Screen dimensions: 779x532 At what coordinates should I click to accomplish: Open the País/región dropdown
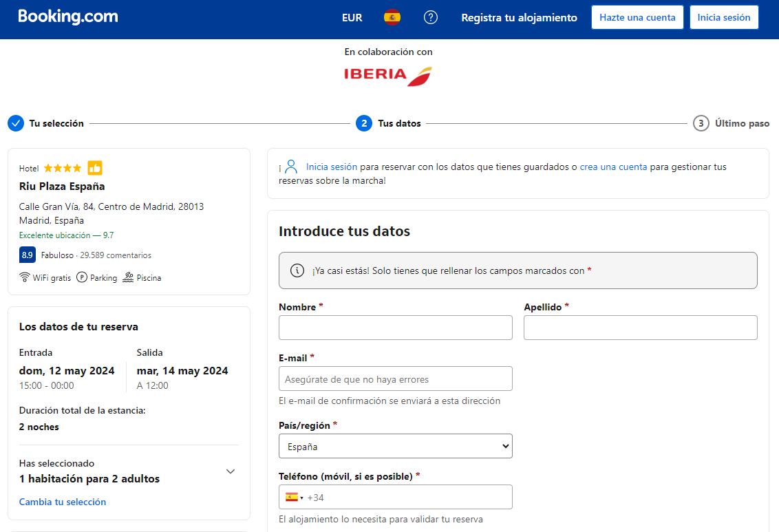(x=395, y=446)
